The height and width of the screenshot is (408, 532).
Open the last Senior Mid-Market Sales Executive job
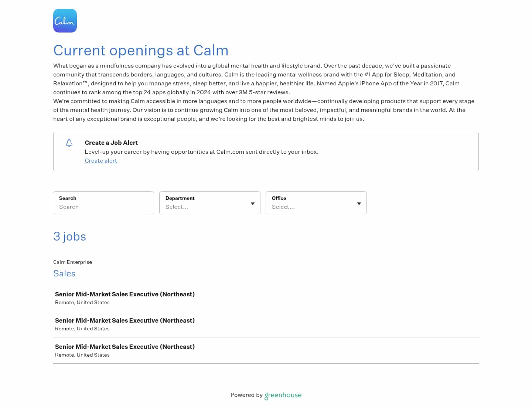tap(125, 347)
